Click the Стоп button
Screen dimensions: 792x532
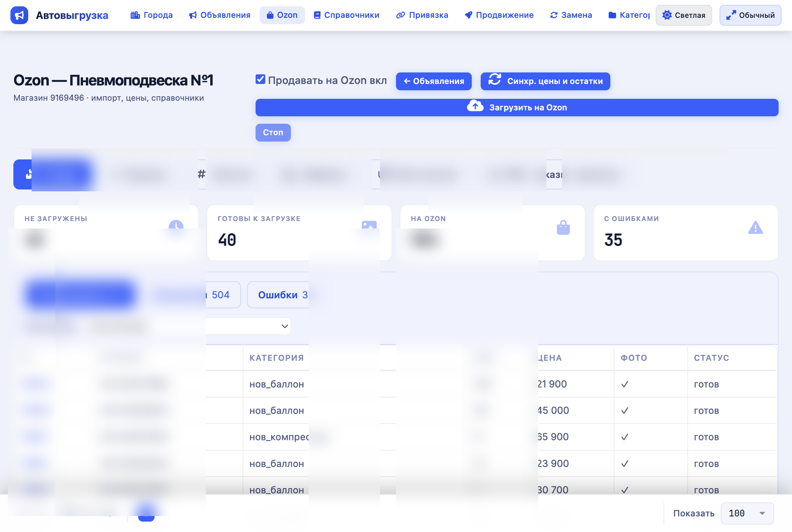tap(273, 133)
